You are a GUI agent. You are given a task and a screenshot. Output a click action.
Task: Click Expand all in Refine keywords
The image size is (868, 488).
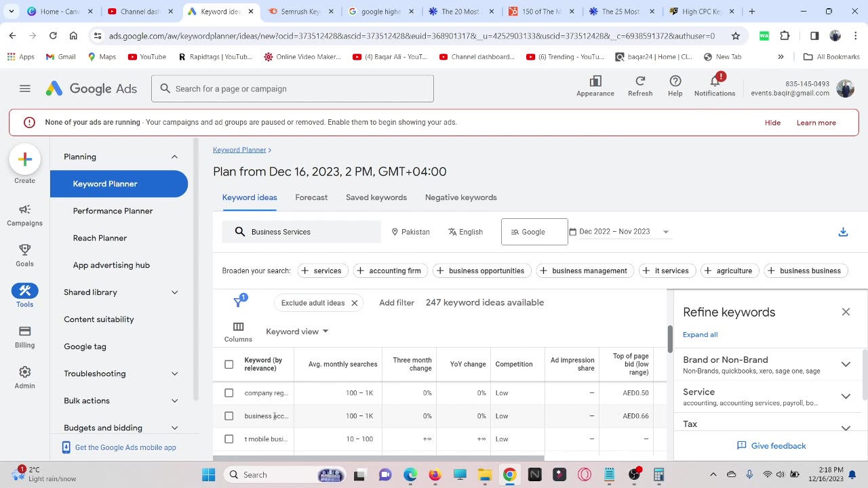point(700,335)
